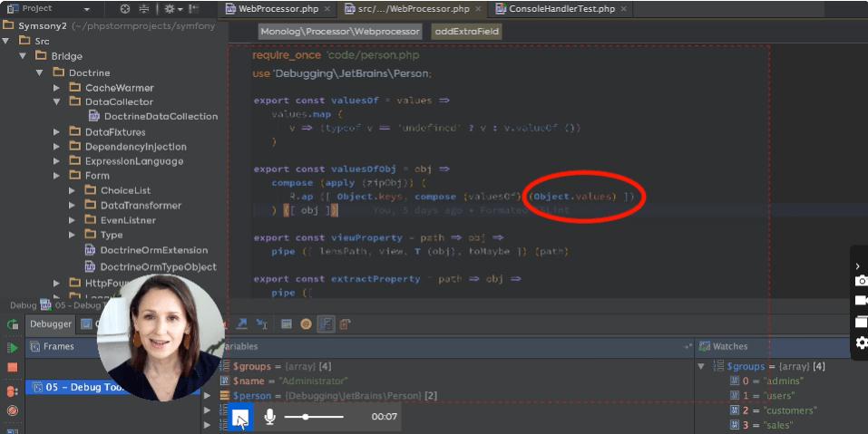
Task: Expand the DependencyInjection folder
Action: pyautogui.click(x=56, y=147)
